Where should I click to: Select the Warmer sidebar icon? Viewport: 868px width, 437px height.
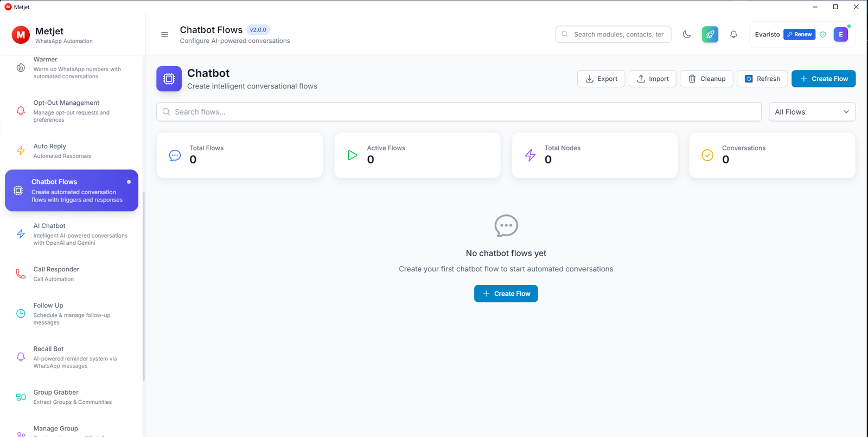tap(21, 67)
